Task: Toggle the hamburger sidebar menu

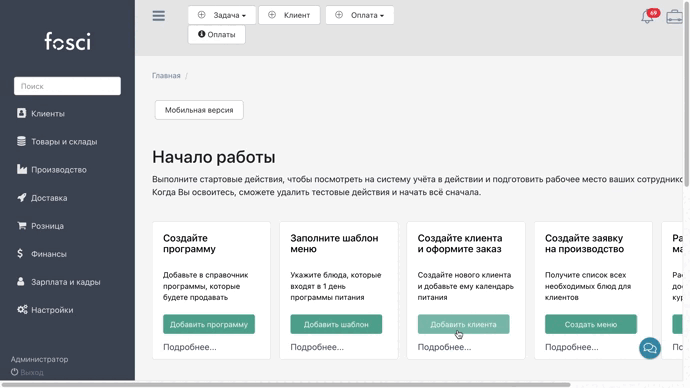Action: click(158, 16)
